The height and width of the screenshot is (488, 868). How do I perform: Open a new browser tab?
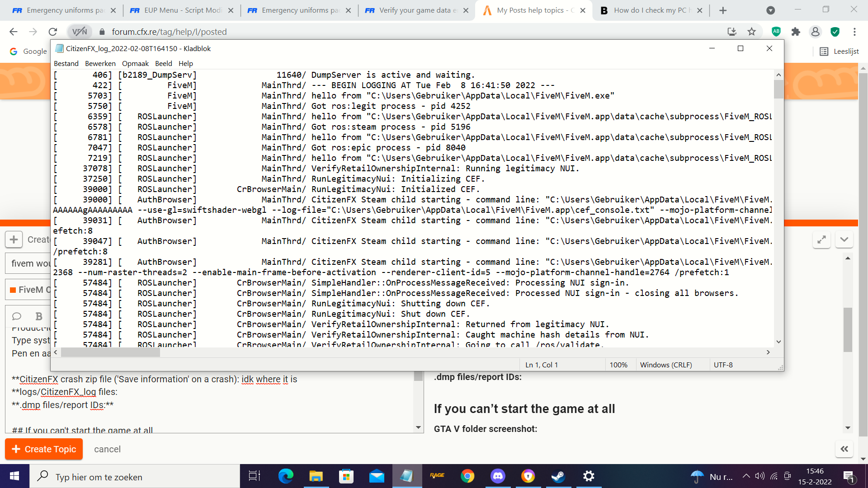coord(723,10)
